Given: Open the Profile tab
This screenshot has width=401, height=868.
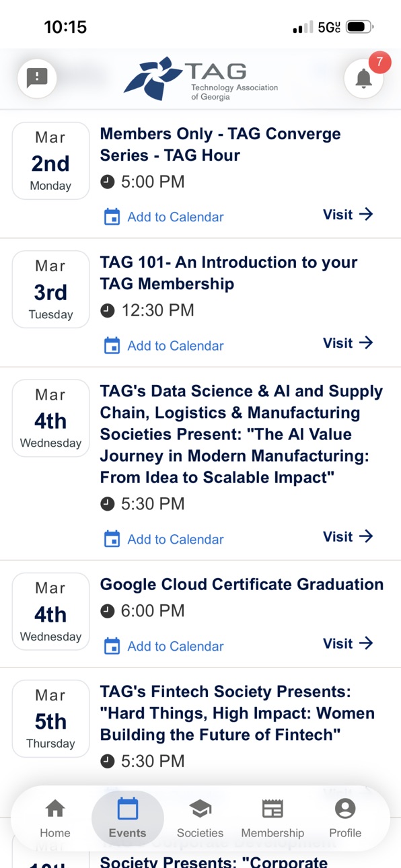Looking at the screenshot, I should [x=345, y=818].
